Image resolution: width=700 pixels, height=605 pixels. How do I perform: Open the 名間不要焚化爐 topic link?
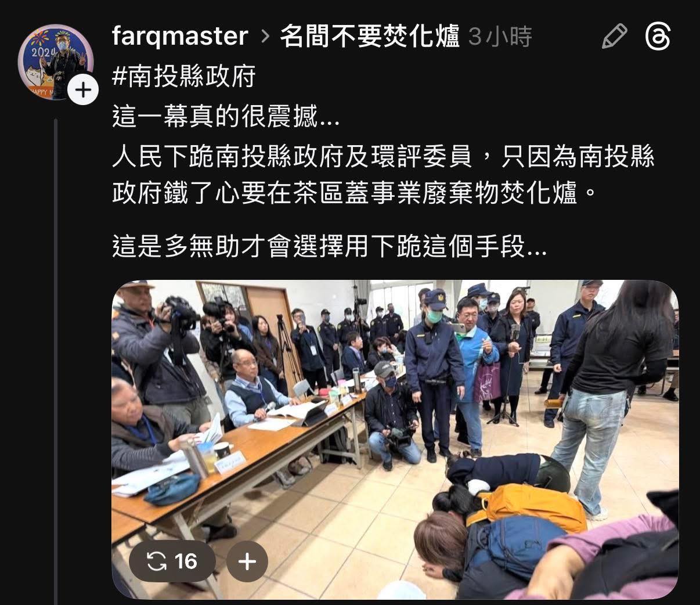[x=370, y=37]
